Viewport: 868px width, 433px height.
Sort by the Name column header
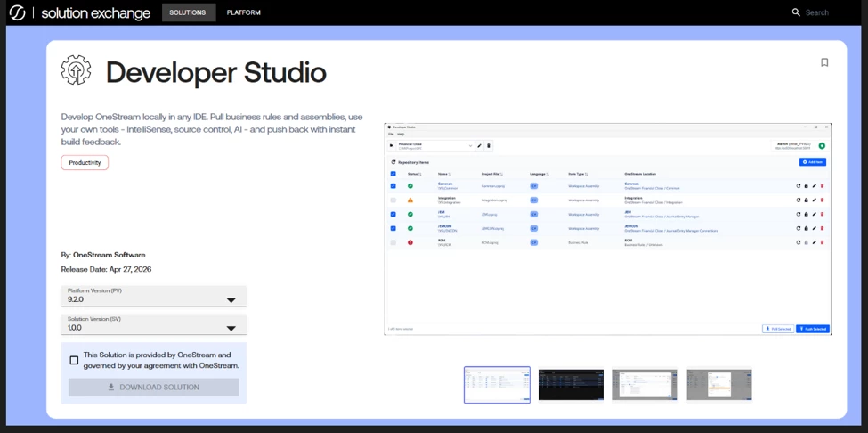pyautogui.click(x=445, y=174)
